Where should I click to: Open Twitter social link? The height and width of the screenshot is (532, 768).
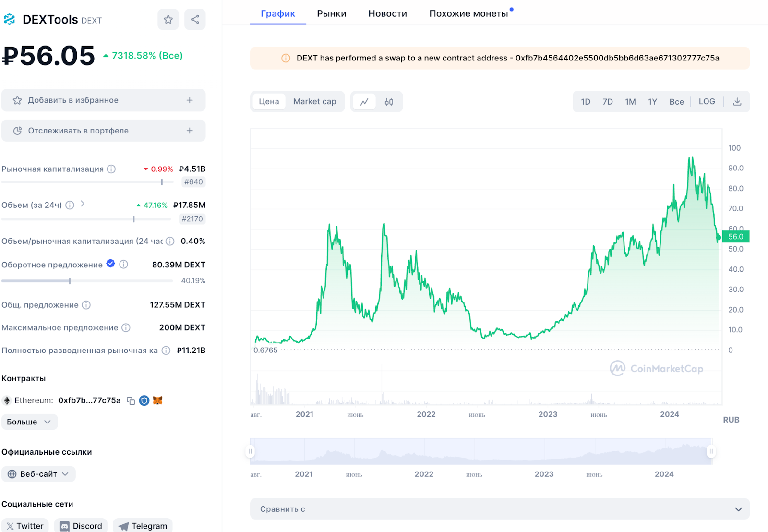[25, 526]
